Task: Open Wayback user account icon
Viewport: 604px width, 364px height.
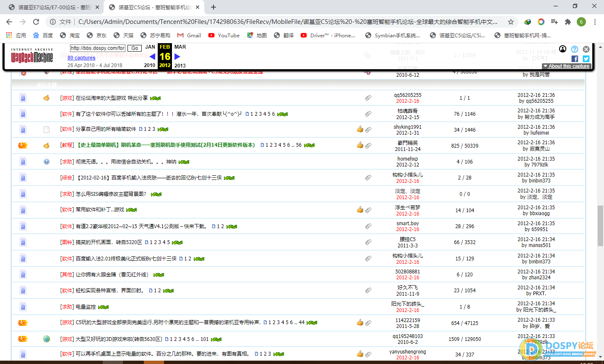Action: (563, 49)
